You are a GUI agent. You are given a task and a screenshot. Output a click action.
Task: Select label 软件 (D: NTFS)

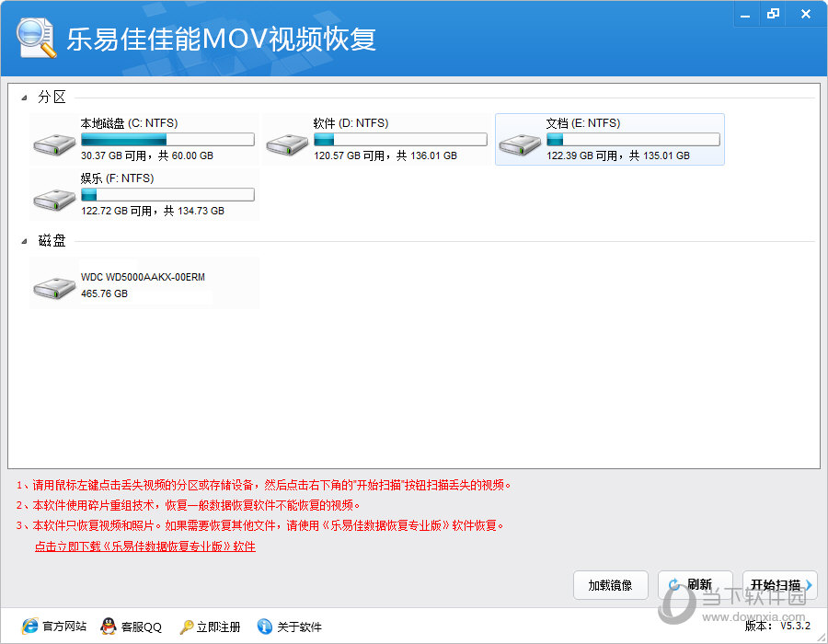pos(351,123)
